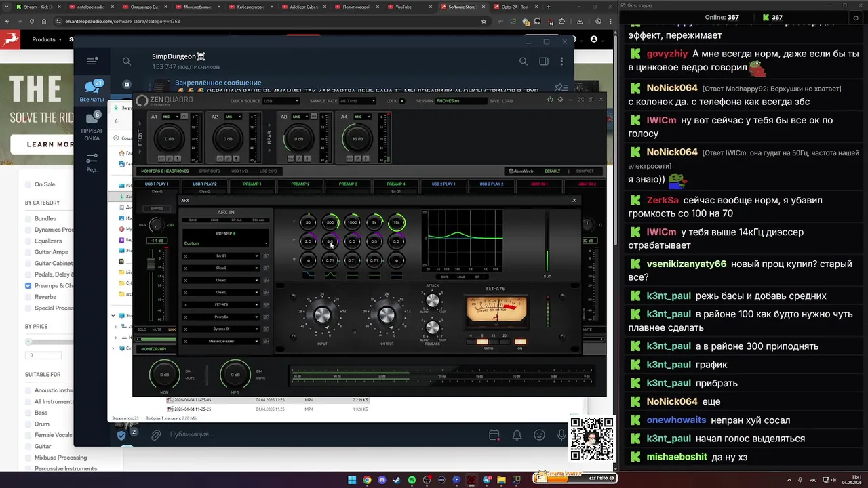
Task: Toggle bypass BP for FET-A76 slot
Action: pyautogui.click(x=266, y=305)
